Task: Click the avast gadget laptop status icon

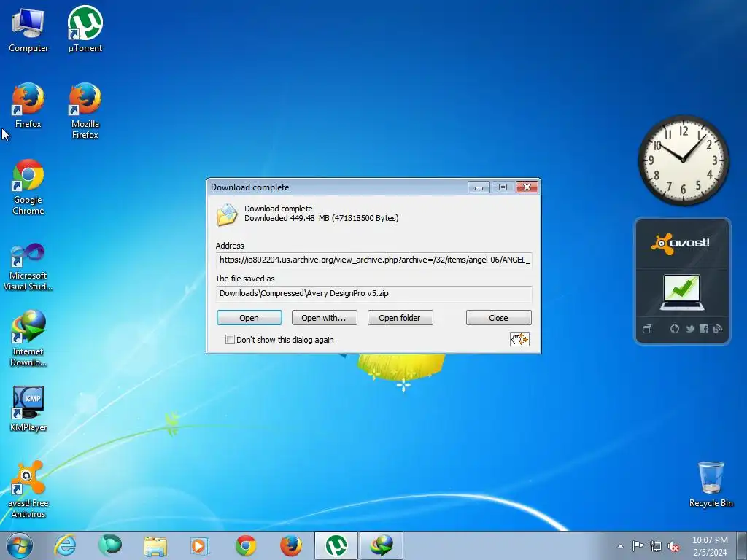Action: (x=682, y=292)
